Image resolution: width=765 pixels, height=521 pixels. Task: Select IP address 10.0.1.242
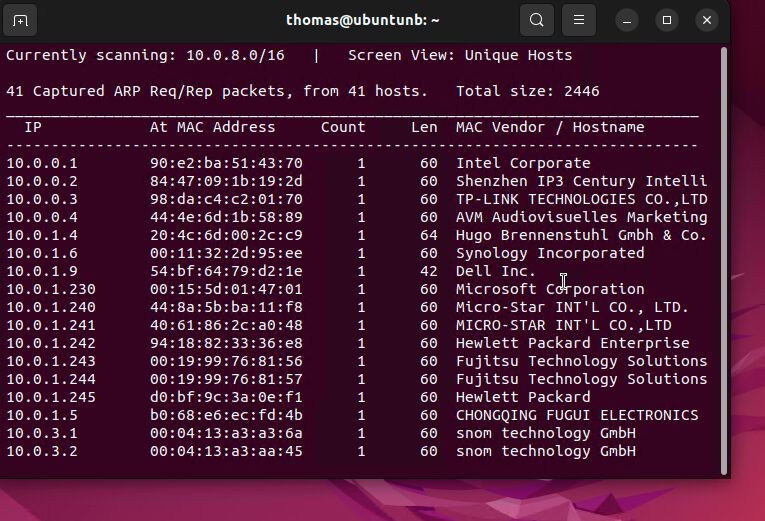click(51, 343)
